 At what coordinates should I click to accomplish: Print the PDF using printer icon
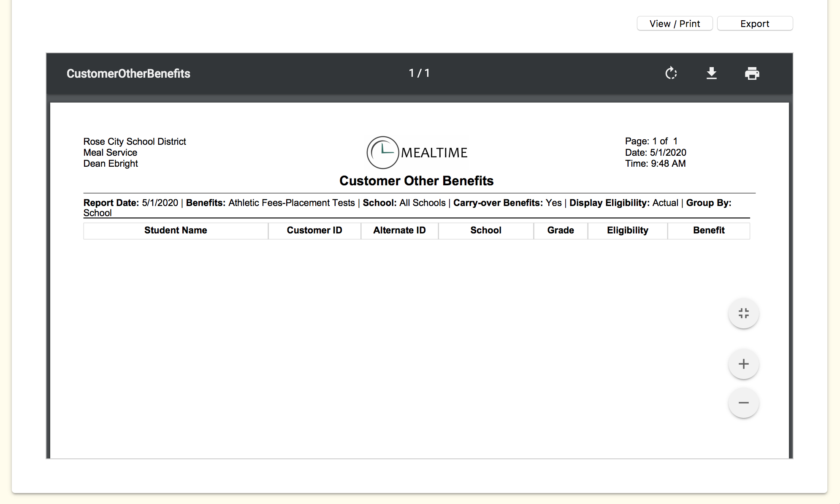pyautogui.click(x=752, y=73)
